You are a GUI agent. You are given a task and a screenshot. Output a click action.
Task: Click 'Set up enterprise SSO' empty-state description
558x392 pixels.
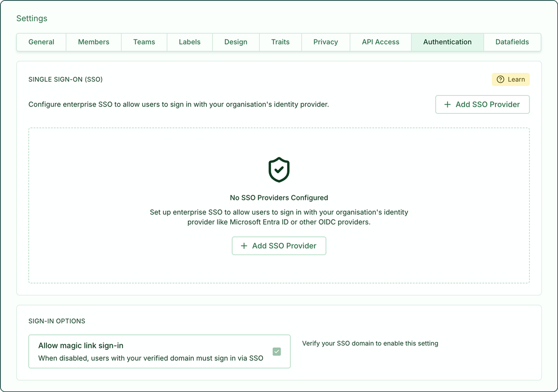coord(279,217)
